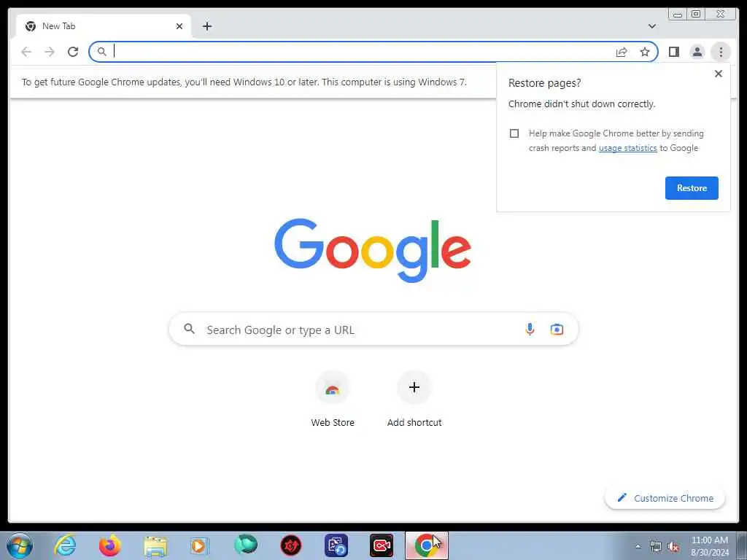Focus the Search Google or type a URL box
This screenshot has height=560, width=747.
click(373, 329)
